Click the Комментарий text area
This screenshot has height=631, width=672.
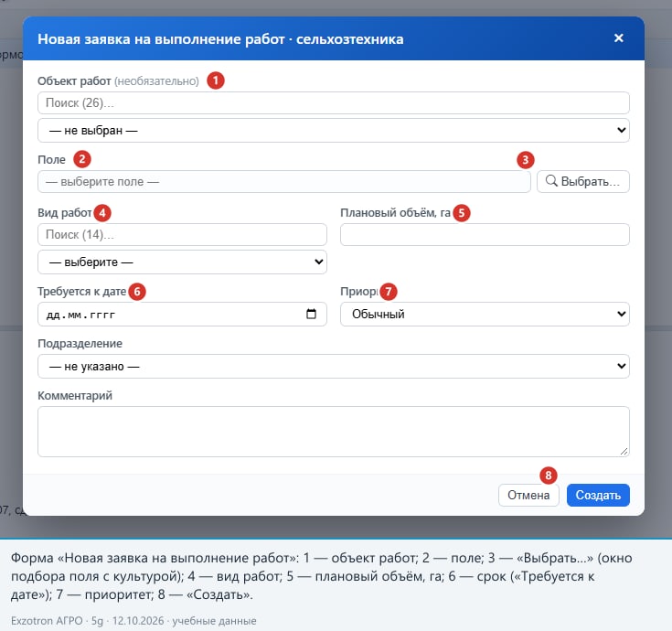333,432
